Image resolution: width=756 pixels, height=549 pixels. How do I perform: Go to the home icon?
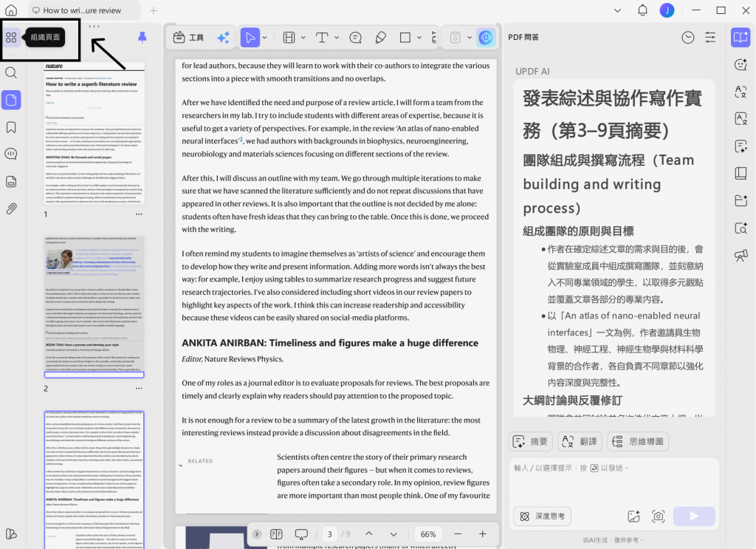coord(11,10)
